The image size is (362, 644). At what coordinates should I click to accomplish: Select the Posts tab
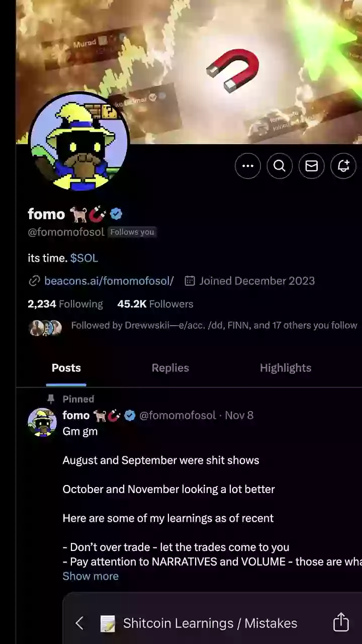(66, 368)
